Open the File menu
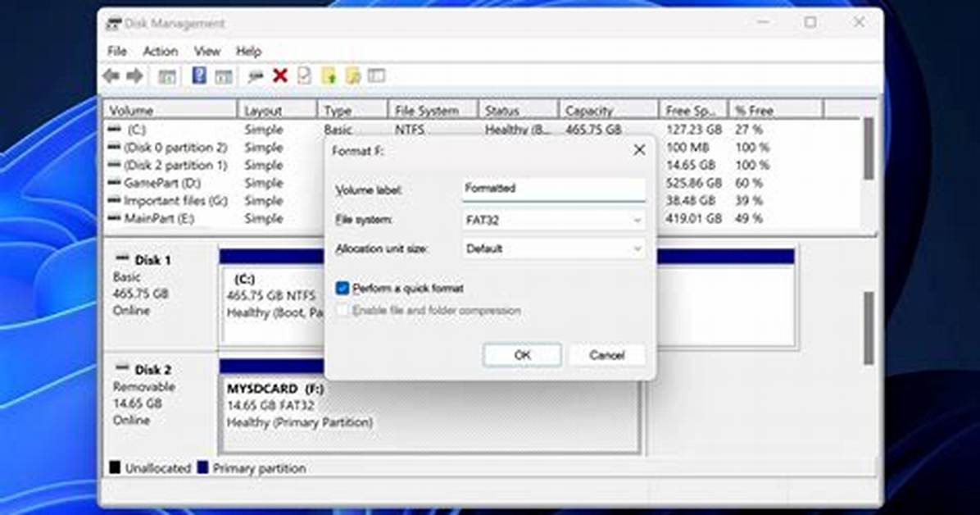980x515 pixels. (117, 52)
